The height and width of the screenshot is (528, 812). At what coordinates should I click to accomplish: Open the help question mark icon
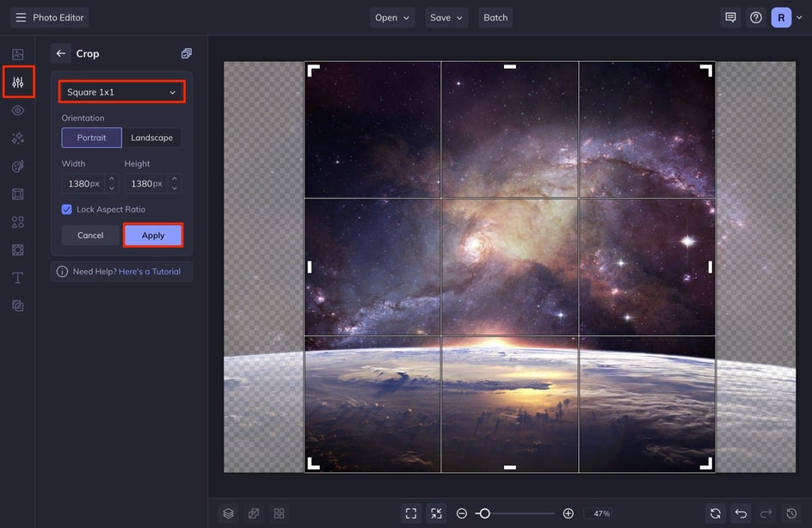[x=756, y=17]
